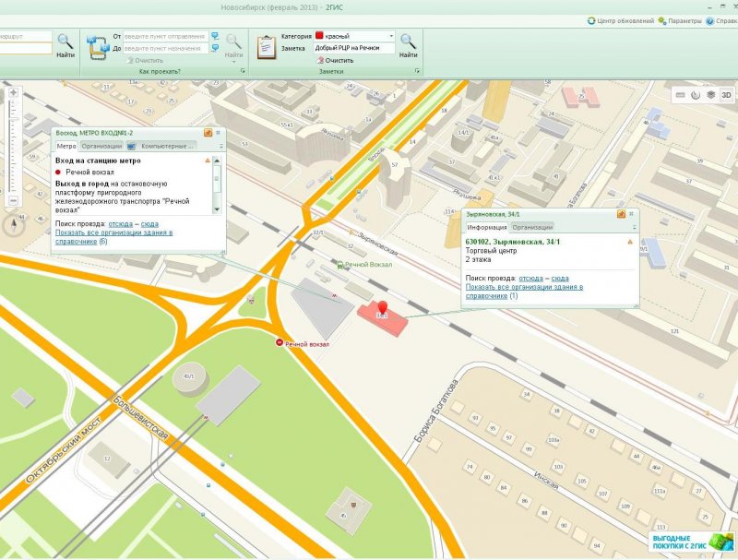Close the Восход МЕТРО ВХОД card
This screenshot has height=560, width=738.
point(218,133)
